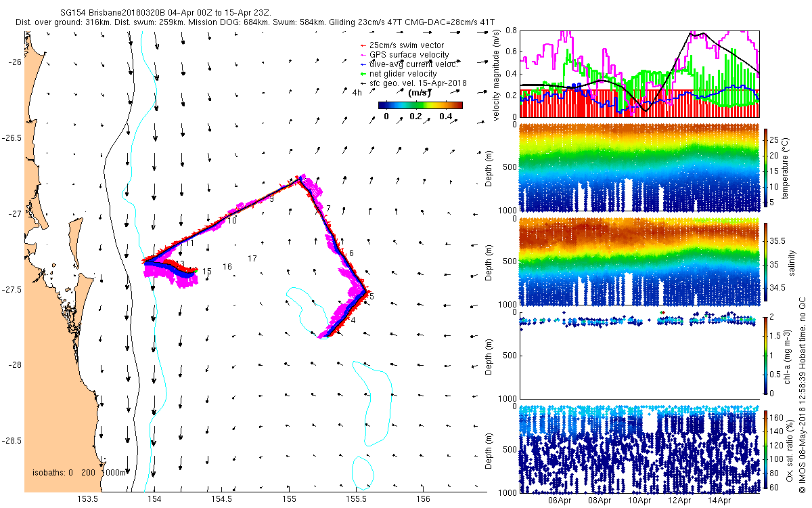
Task: Click day marker 17 on the map
Action: [252, 259]
